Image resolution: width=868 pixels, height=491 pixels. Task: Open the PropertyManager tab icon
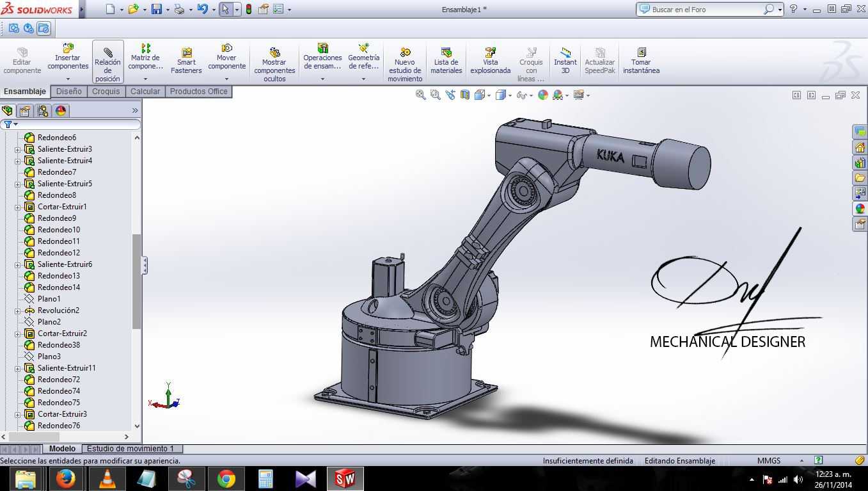point(25,111)
